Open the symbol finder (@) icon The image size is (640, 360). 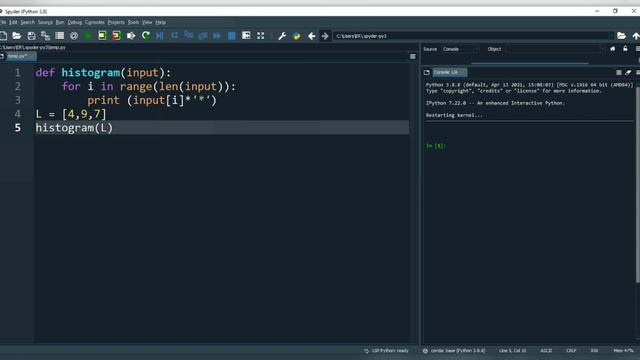point(74,36)
